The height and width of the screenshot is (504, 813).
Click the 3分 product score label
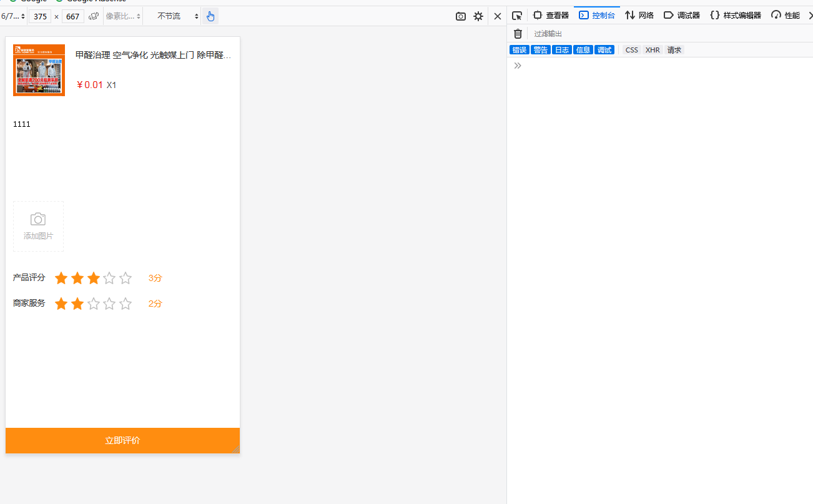155,278
